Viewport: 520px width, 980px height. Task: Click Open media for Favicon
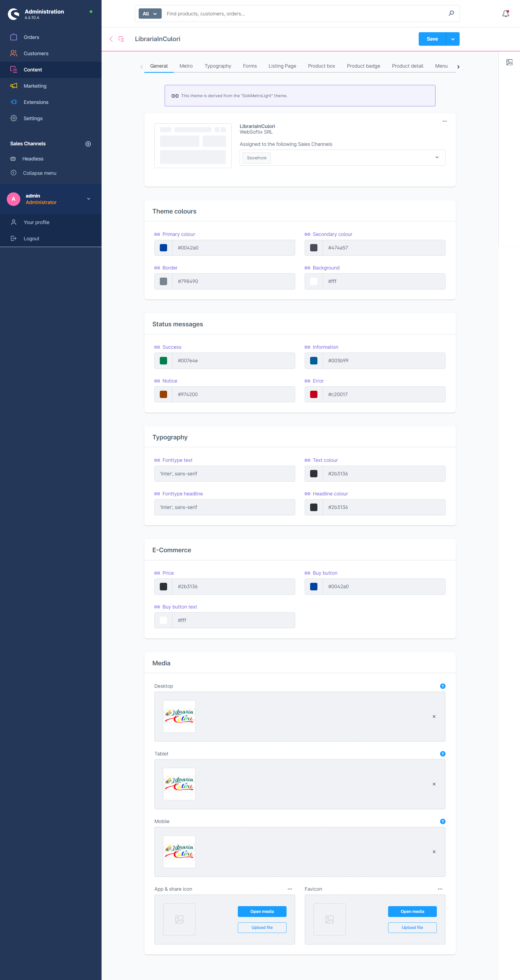tap(412, 911)
